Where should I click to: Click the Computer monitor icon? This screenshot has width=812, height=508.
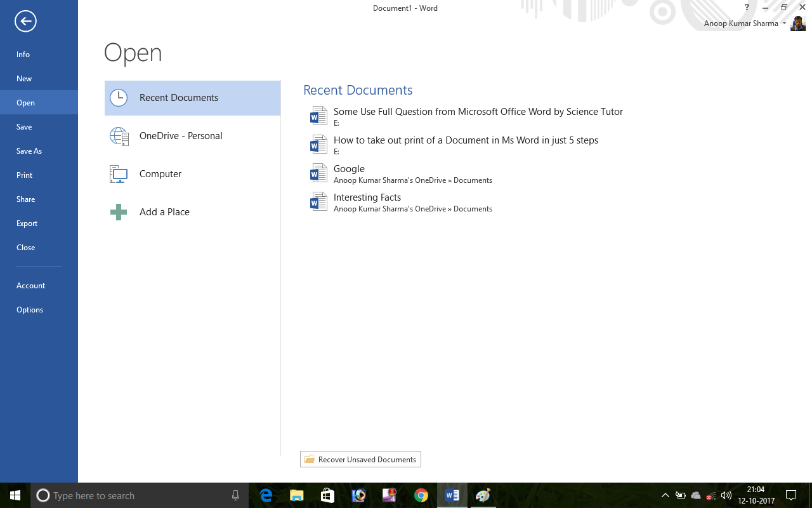118,173
